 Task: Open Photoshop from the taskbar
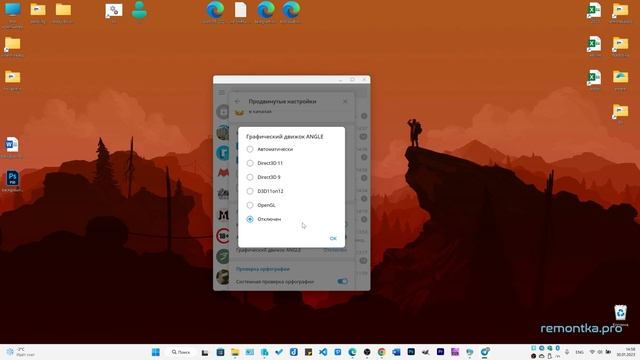[411, 352]
